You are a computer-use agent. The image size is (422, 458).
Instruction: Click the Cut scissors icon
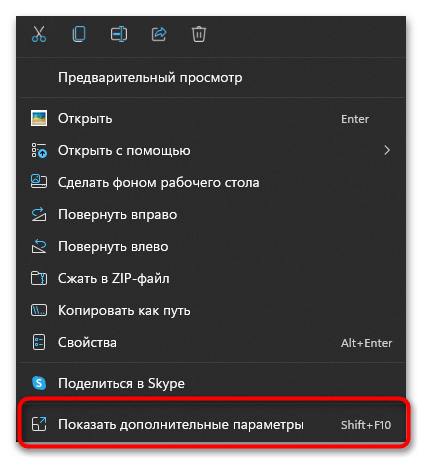(39, 34)
